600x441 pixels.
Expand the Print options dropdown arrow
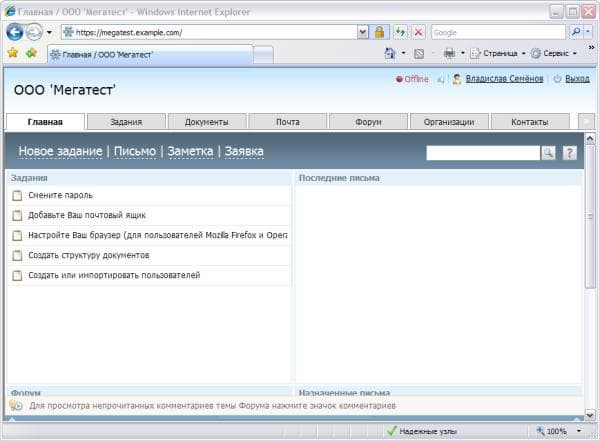pyautogui.click(x=462, y=53)
